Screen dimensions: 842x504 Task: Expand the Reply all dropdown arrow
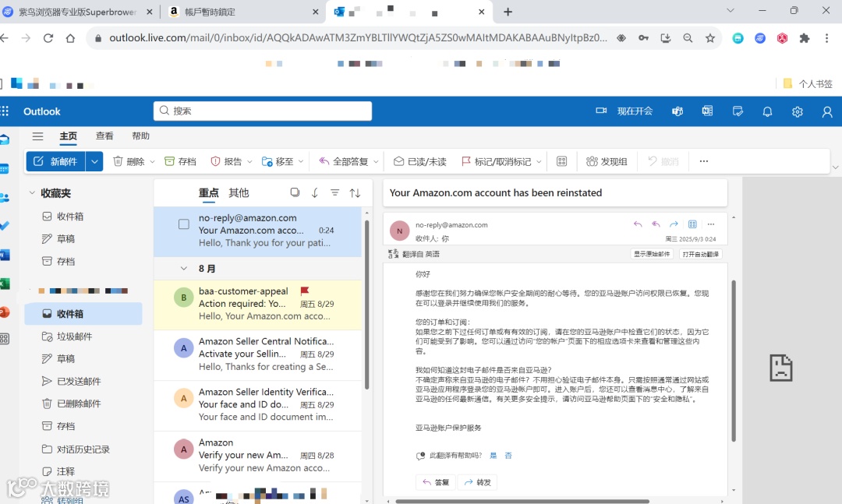(376, 161)
